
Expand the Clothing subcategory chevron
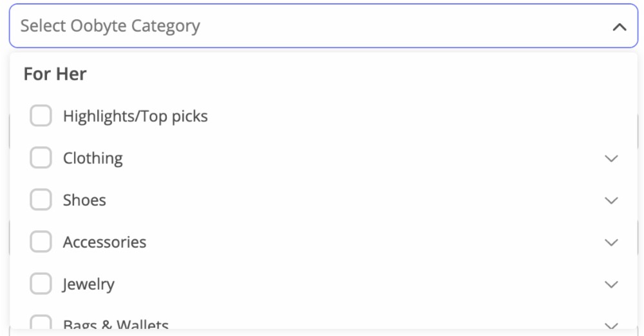[x=611, y=159]
